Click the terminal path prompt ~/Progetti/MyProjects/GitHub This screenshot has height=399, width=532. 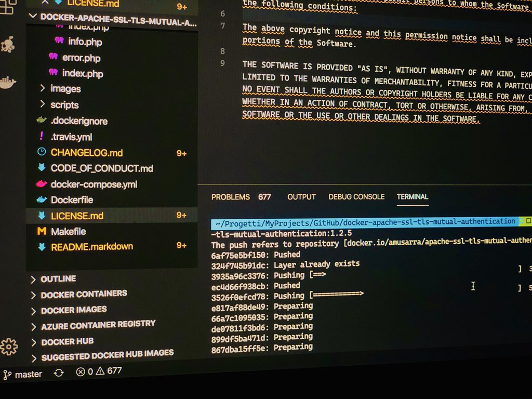click(365, 222)
